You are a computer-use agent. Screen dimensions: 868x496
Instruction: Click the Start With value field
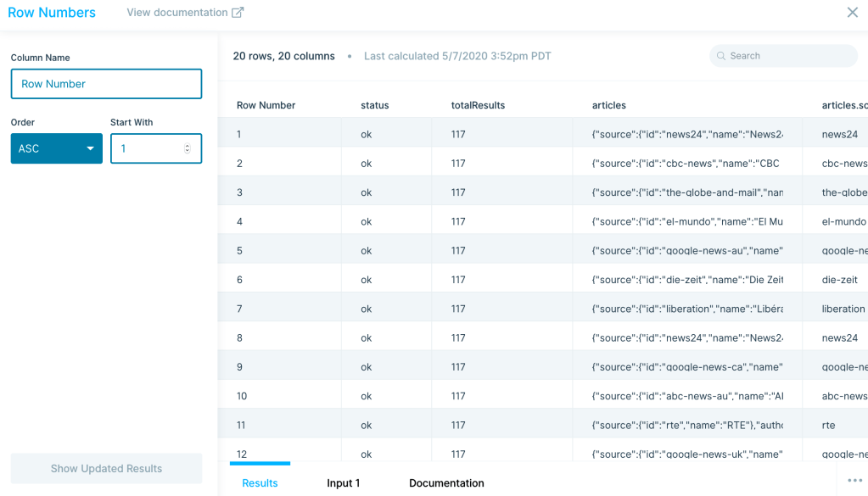tap(148, 148)
